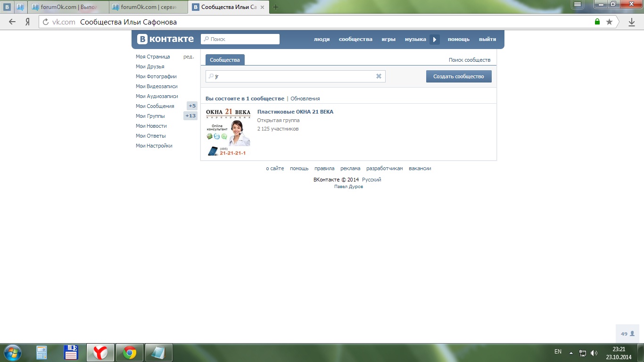Image resolution: width=644 pixels, height=362 pixels.
Task: Reload the page via refresh icon
Action: (x=46, y=22)
